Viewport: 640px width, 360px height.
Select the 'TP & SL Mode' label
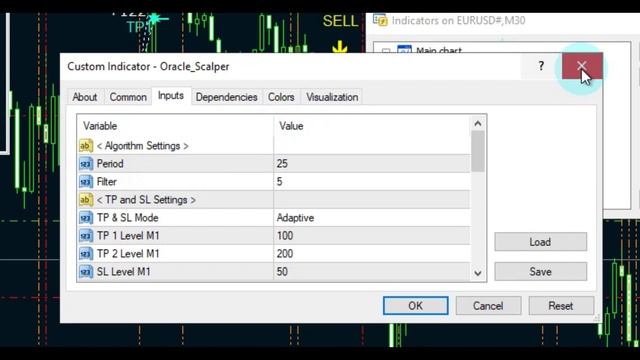[127, 218]
